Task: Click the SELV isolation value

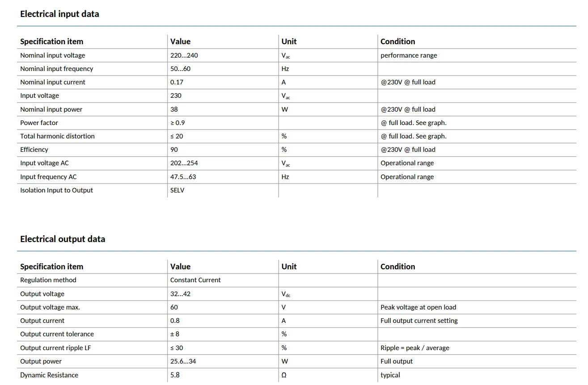Action: coord(178,190)
